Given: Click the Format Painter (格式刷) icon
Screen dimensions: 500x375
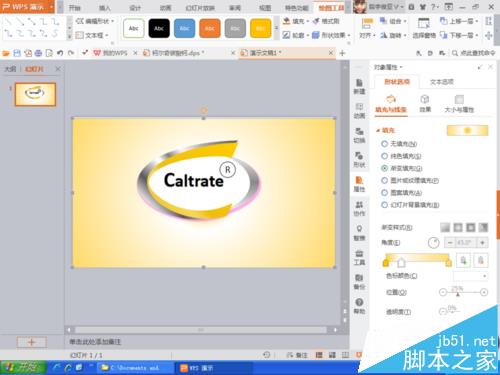Looking at the screenshot, I should 316,21.
